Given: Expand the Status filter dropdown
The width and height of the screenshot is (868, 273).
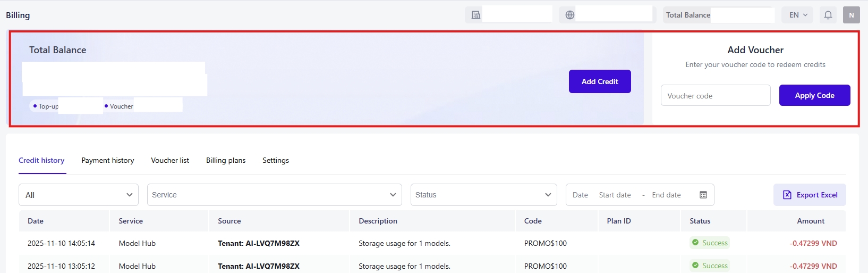Looking at the screenshot, I should [483, 195].
